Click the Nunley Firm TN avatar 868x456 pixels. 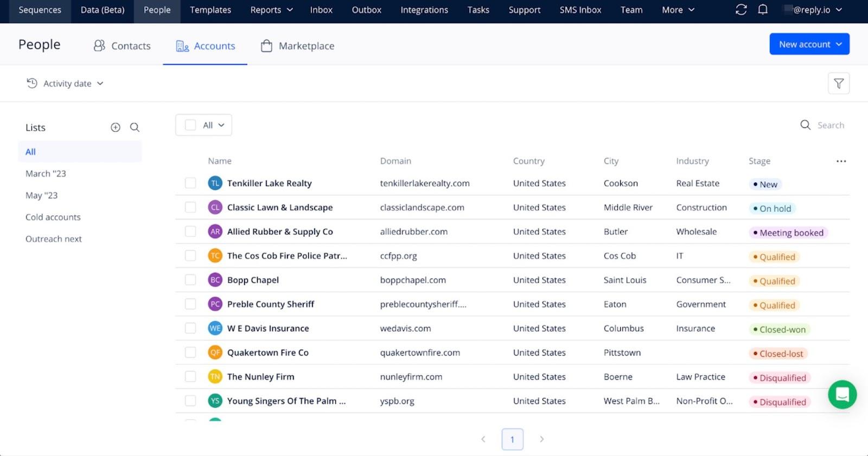[x=215, y=376]
